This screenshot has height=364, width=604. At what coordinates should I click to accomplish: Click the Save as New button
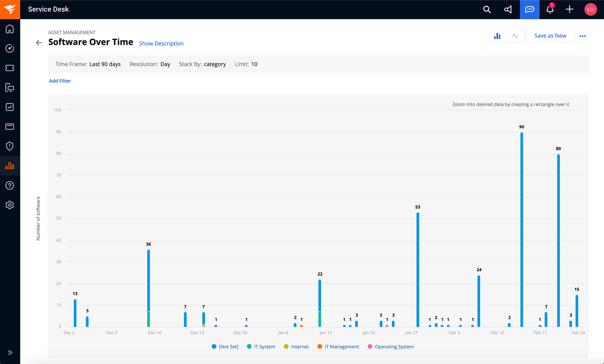pyautogui.click(x=550, y=35)
